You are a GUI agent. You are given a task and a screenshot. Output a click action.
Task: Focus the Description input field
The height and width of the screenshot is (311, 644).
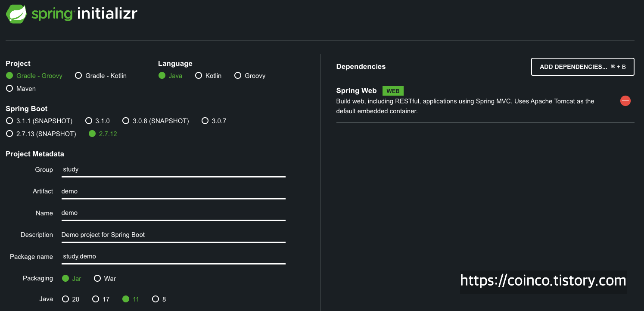[174, 235]
